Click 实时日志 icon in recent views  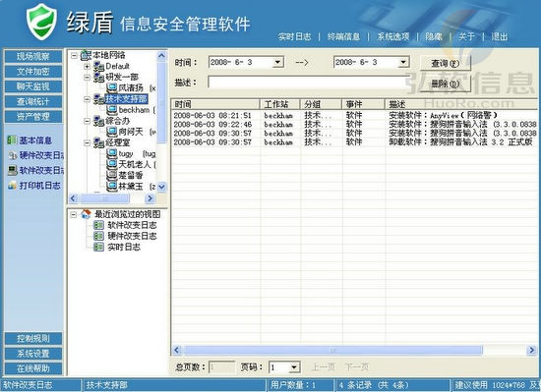[98, 247]
